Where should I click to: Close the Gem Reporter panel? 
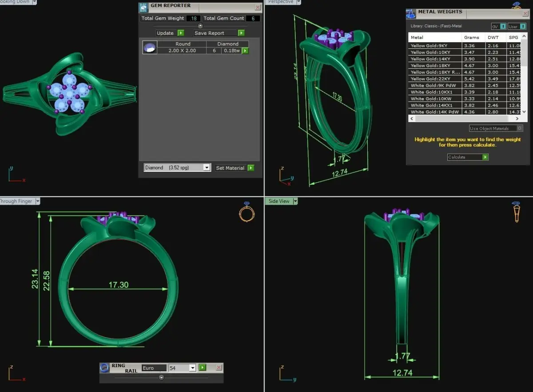click(x=258, y=8)
